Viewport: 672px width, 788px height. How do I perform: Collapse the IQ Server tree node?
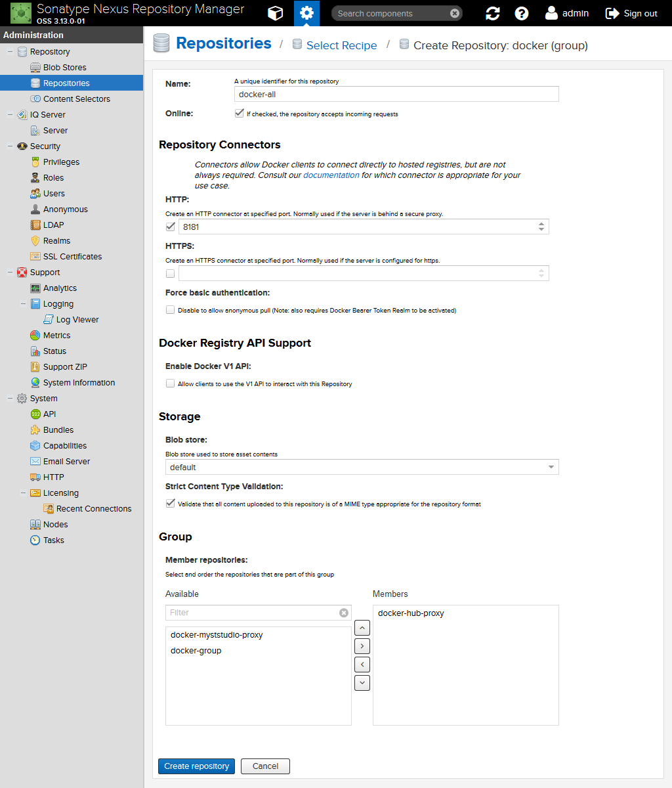[x=10, y=115]
